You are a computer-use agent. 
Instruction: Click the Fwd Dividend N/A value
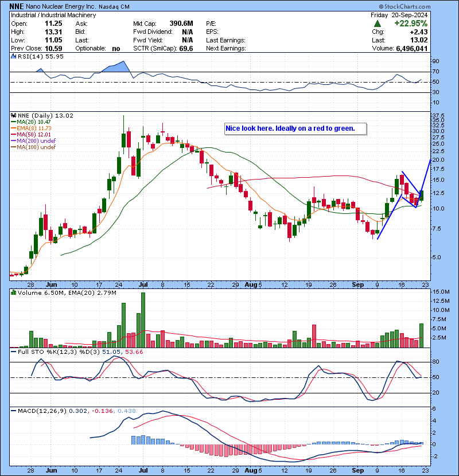188,32
